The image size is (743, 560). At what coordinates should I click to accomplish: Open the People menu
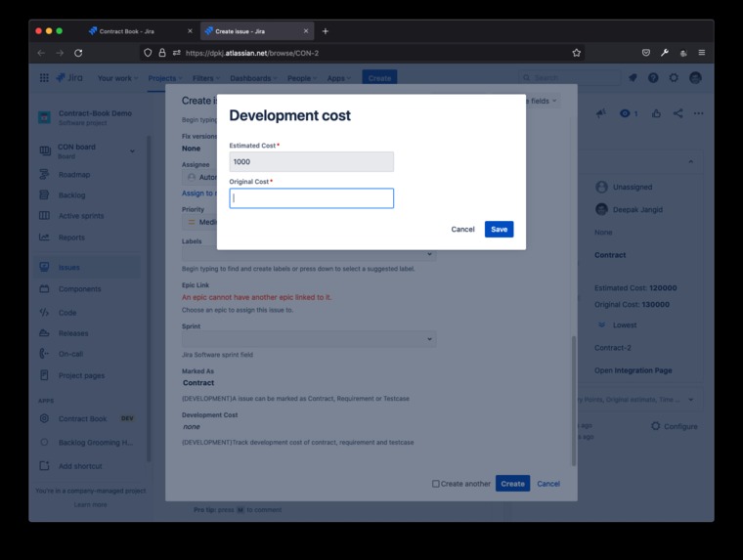(x=302, y=78)
